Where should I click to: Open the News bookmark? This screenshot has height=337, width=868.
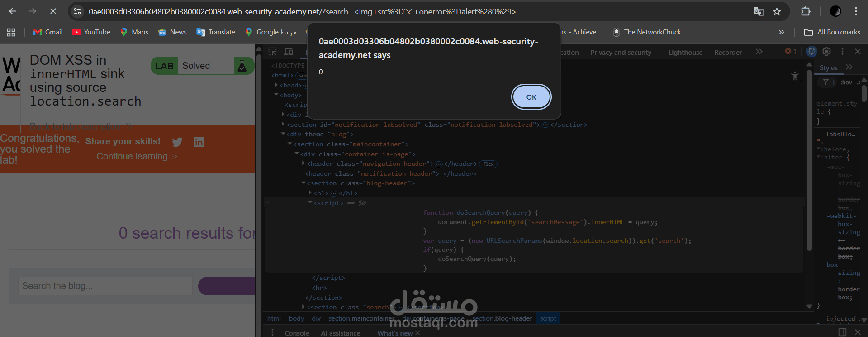click(x=172, y=32)
